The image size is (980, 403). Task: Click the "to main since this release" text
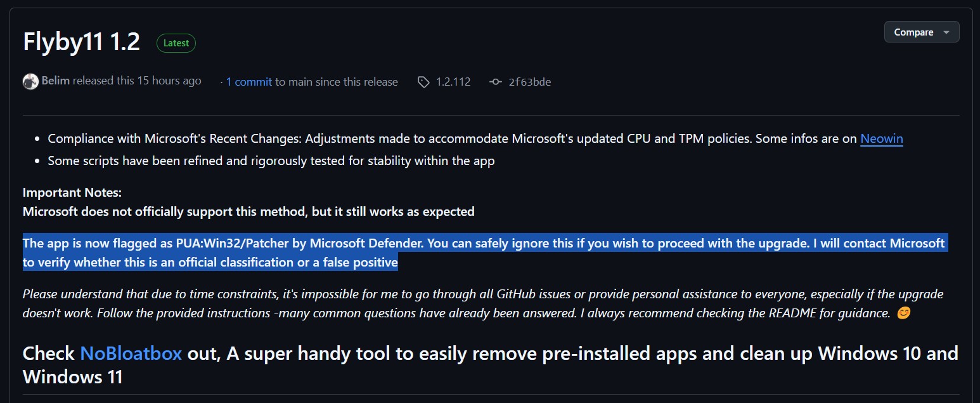click(x=336, y=82)
